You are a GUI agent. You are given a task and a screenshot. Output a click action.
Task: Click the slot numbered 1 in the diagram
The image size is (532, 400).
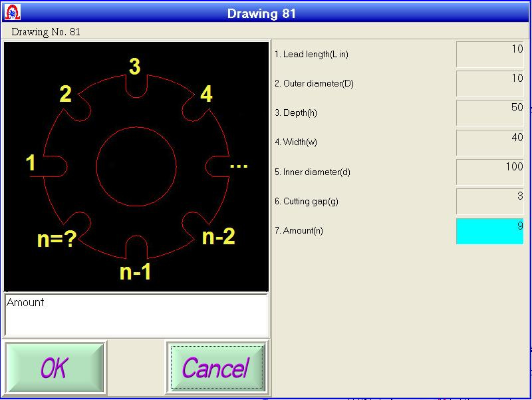click(53, 166)
